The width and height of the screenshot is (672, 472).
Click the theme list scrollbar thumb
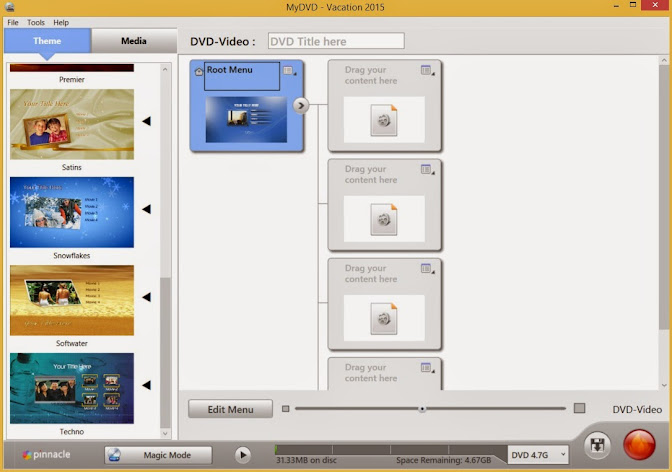click(165, 352)
